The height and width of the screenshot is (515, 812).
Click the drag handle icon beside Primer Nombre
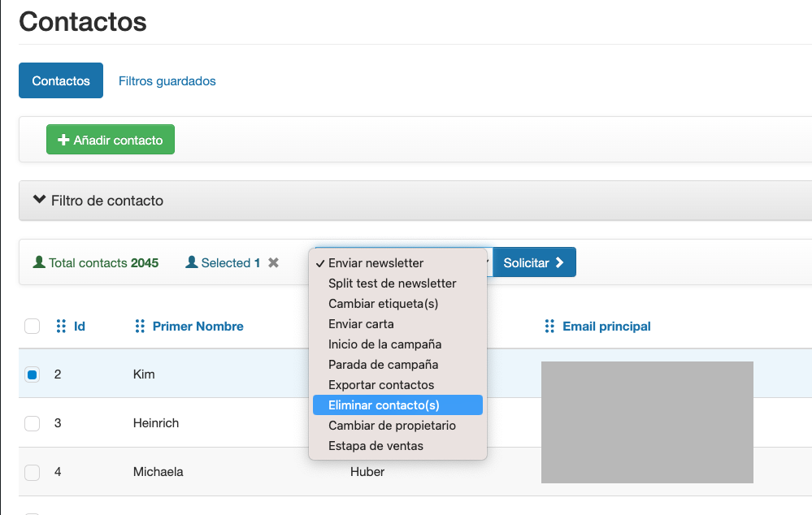click(140, 326)
